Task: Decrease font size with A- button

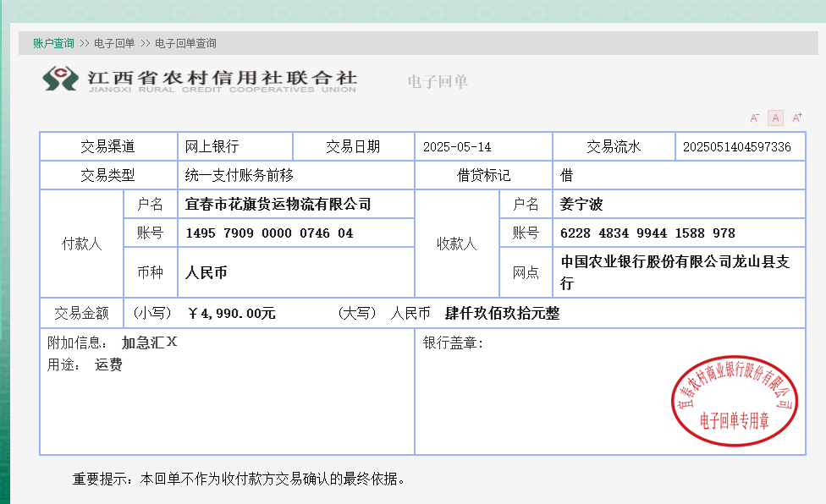Action: point(754,118)
